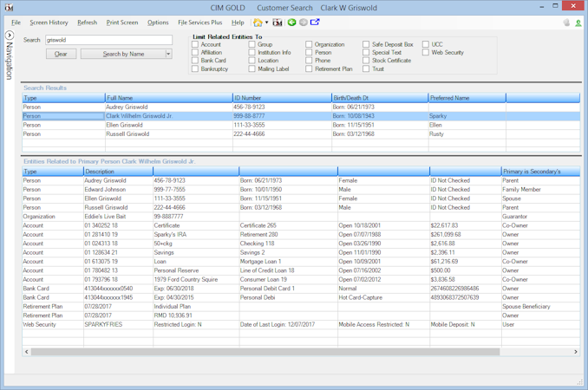Click the horizontal scrollbar right arrow

576,352
